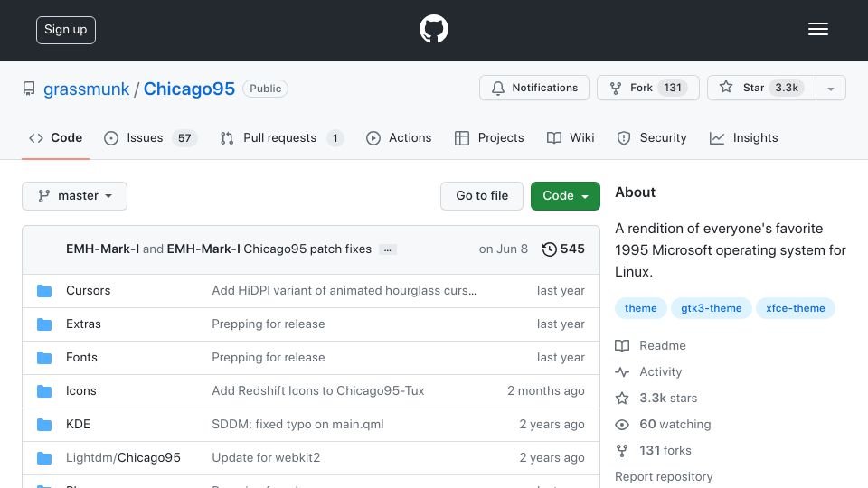Screen dimensions: 868x488
Task: Open the Lightdm/Chicago95 folder
Action: pos(123,457)
